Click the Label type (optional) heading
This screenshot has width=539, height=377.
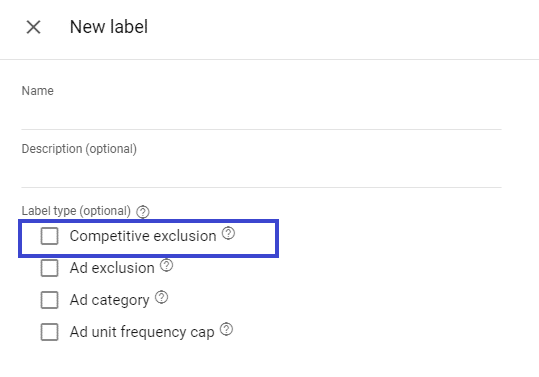tap(76, 211)
